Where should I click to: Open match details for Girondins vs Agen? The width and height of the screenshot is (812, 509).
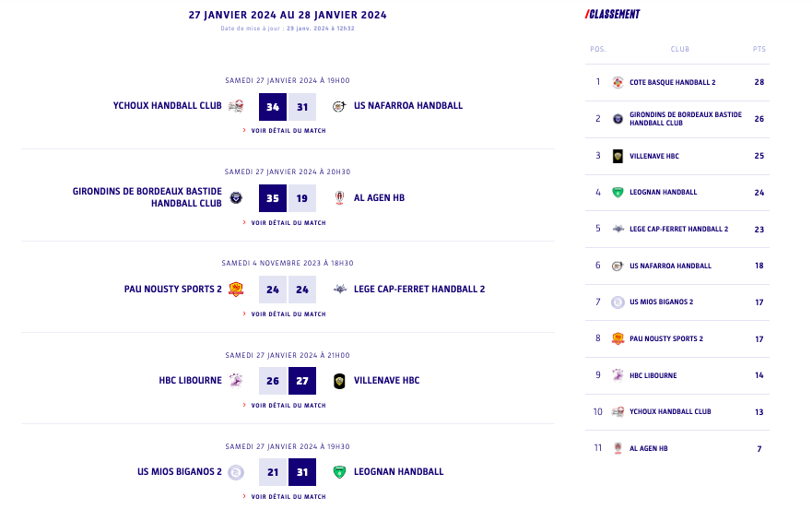[x=288, y=222]
